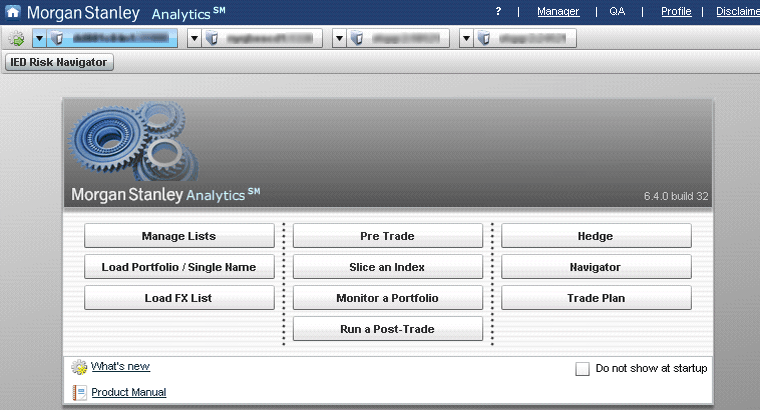Expand the fourth workspace dropdown arrow
The height and width of the screenshot is (410, 760).
466,38
